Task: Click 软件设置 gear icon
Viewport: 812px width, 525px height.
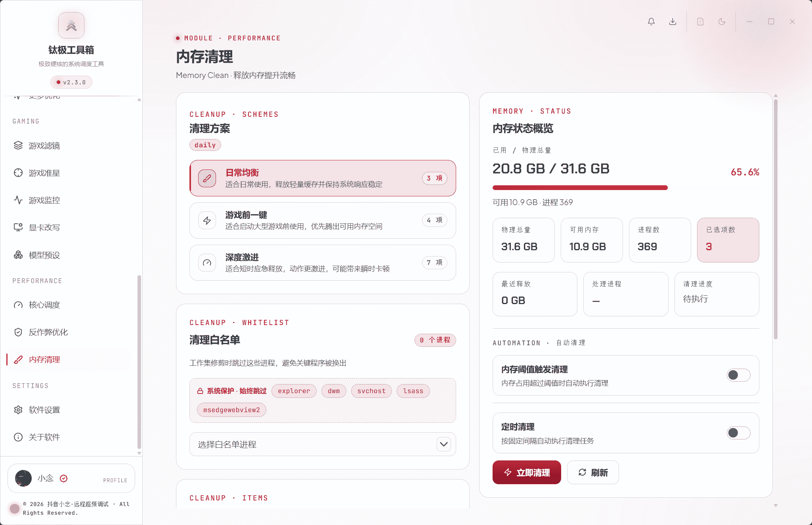Action: [x=18, y=410]
